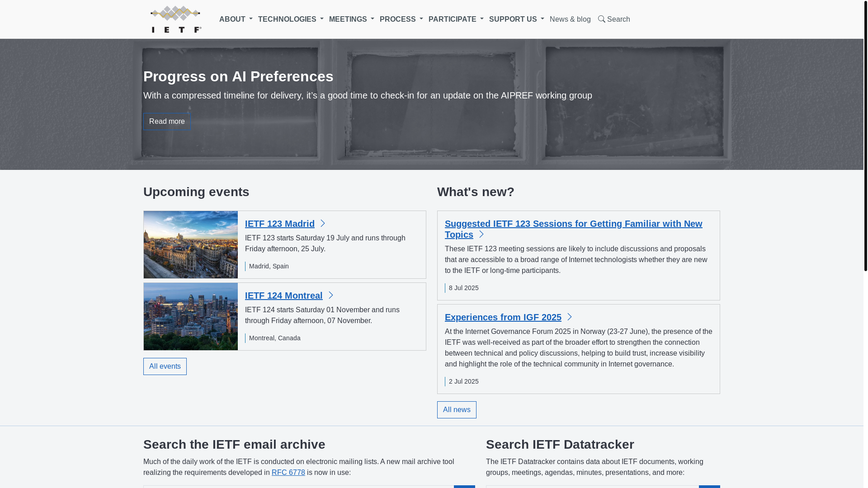
Task: Click the 'Madrid, Spain' location text
Action: pyautogui.click(x=269, y=266)
